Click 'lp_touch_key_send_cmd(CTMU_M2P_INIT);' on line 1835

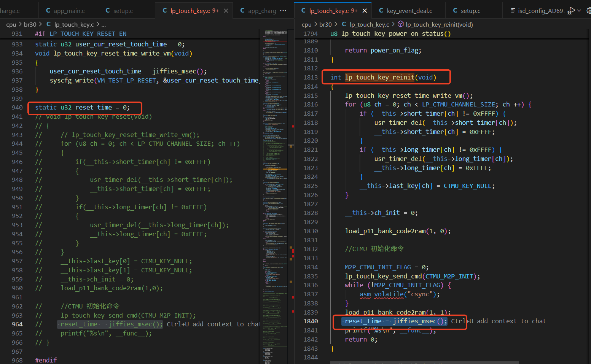[x=413, y=276]
